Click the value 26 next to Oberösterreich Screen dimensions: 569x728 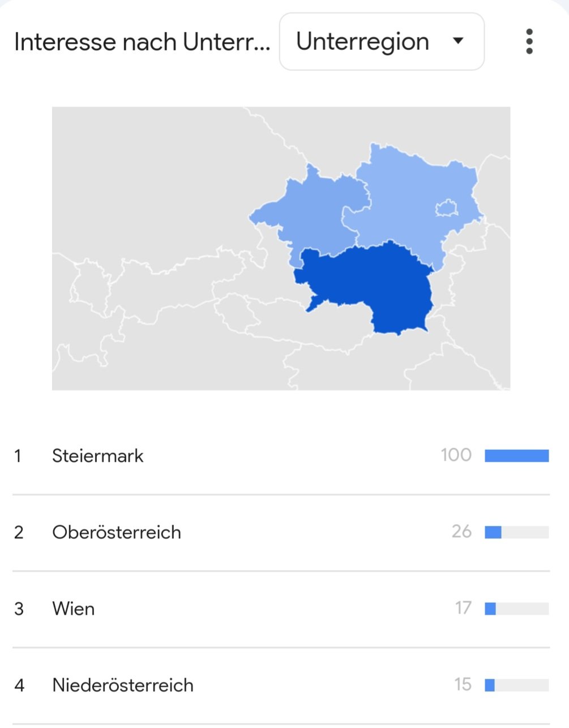tap(462, 531)
